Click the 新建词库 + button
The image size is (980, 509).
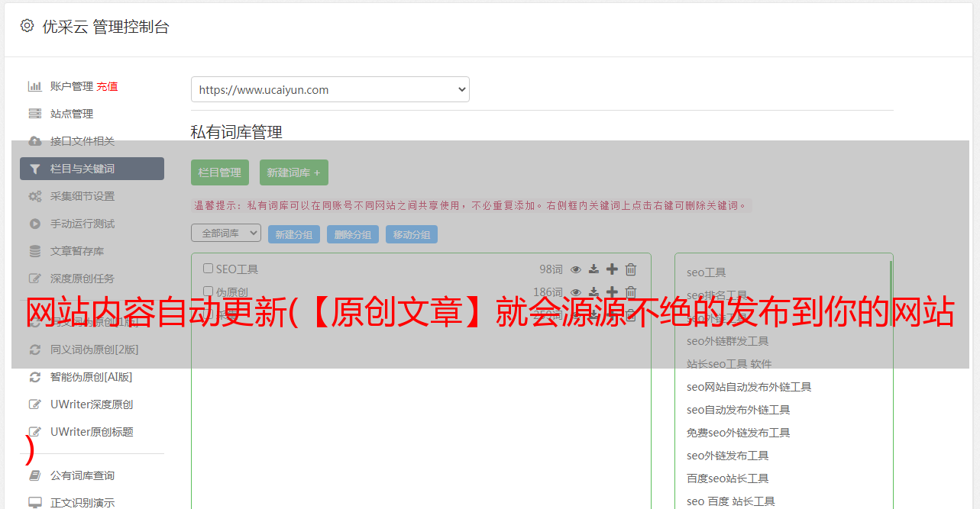pyautogui.click(x=294, y=172)
